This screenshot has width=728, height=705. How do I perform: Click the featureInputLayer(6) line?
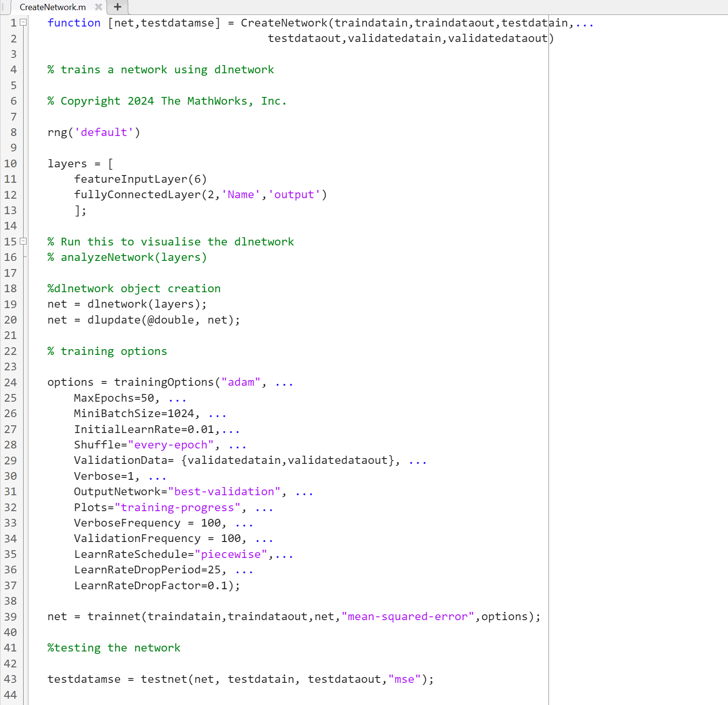140,179
